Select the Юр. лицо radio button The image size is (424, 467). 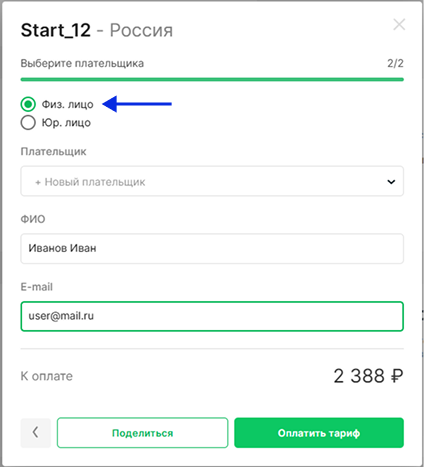(28, 122)
